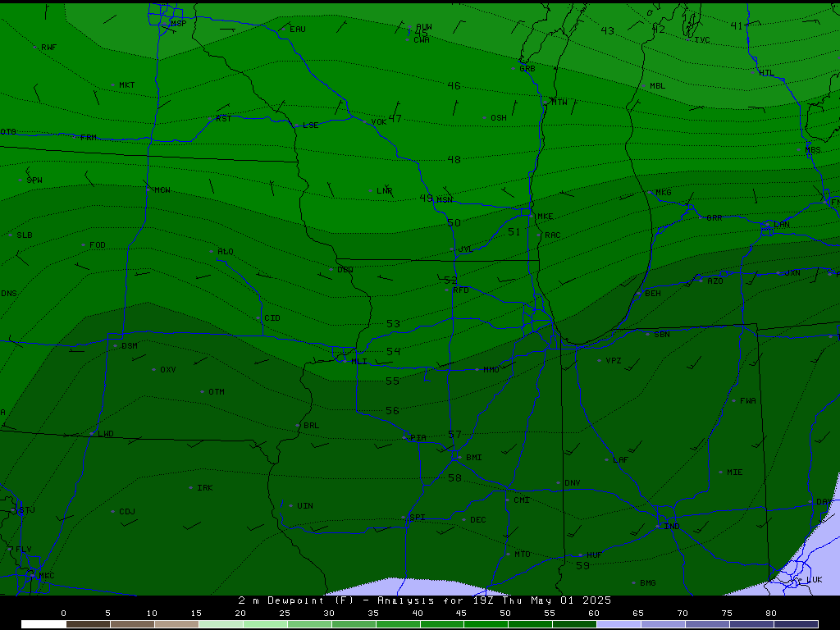Pick the LSE station label

tap(311, 125)
